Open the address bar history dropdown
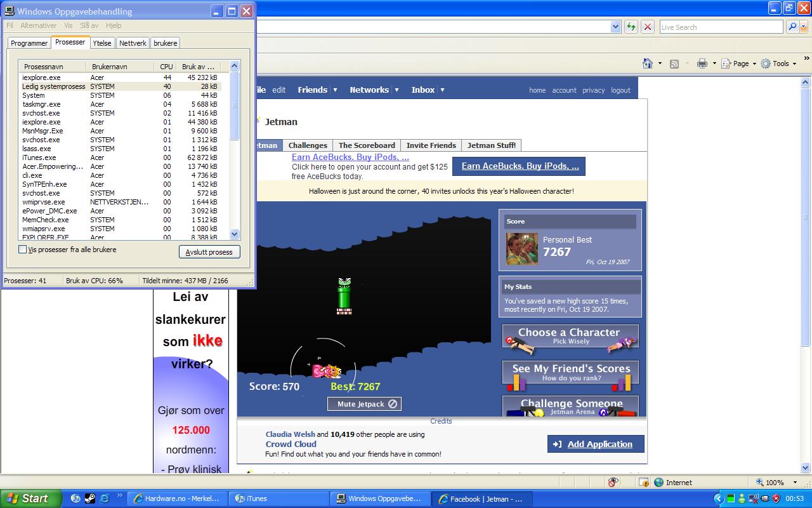This screenshot has height=508, width=812. (x=615, y=27)
